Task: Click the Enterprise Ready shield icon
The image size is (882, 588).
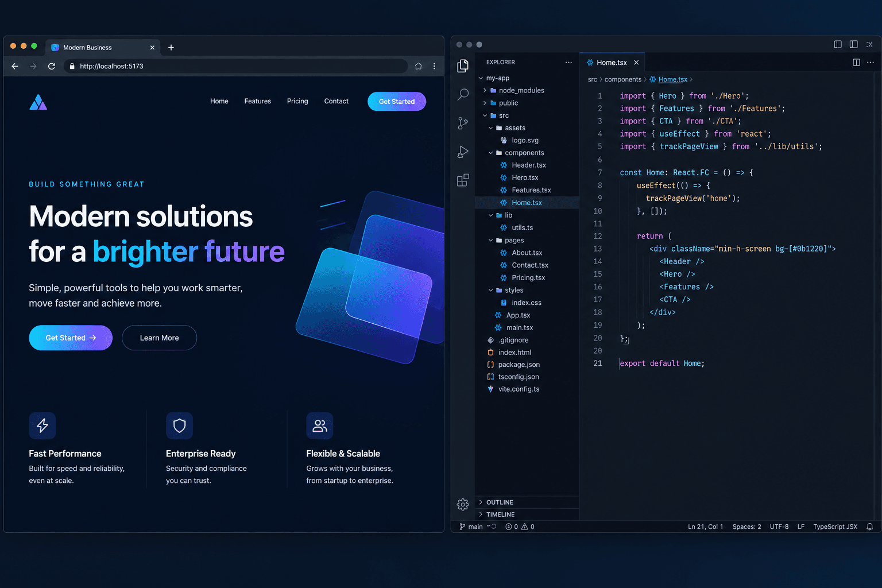Action: [179, 425]
